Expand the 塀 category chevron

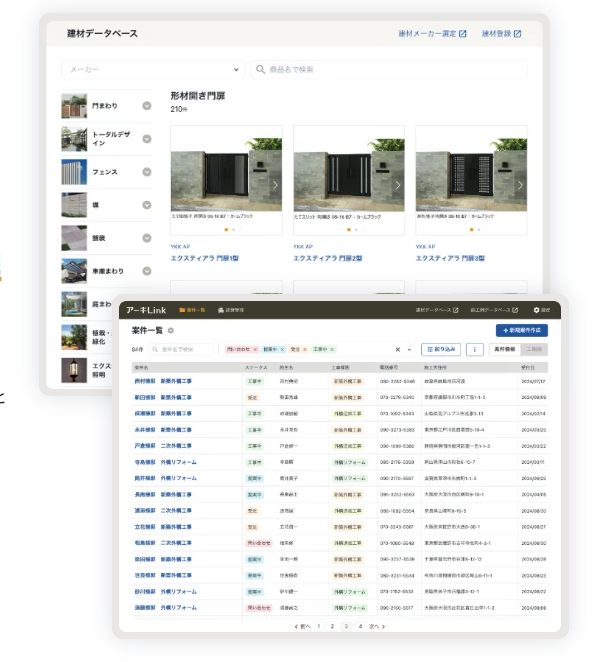[146, 205]
